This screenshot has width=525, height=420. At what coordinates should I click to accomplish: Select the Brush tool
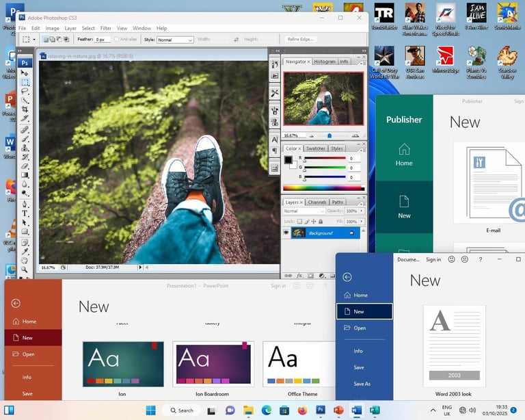[x=25, y=139]
